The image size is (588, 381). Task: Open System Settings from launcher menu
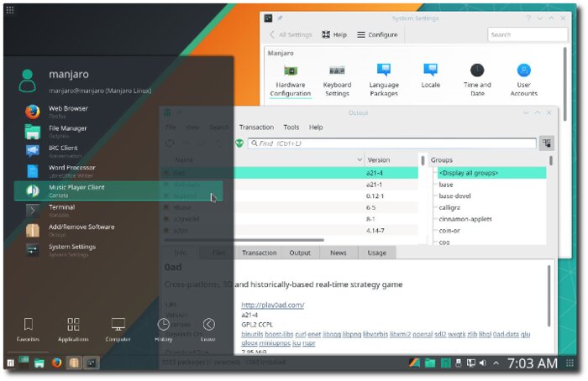click(x=118, y=250)
